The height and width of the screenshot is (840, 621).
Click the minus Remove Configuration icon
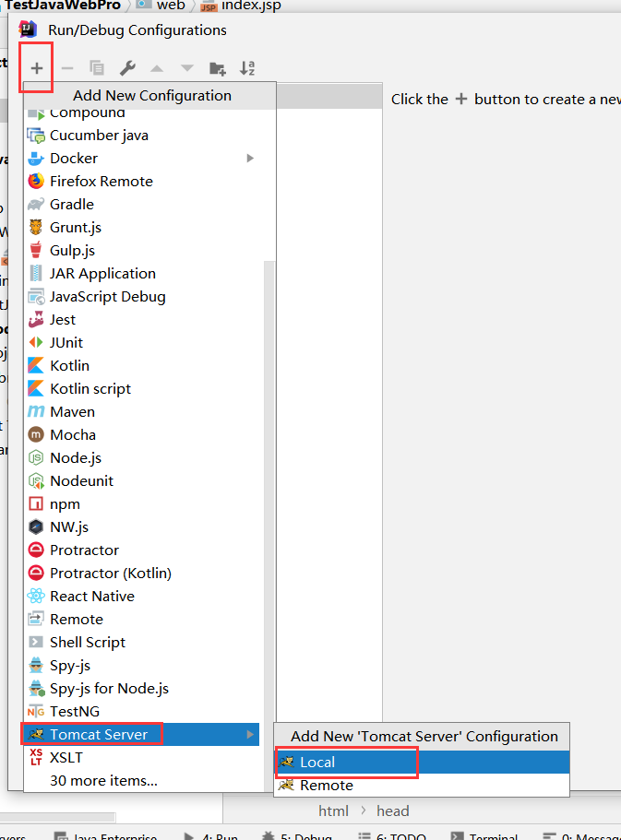pos(67,68)
